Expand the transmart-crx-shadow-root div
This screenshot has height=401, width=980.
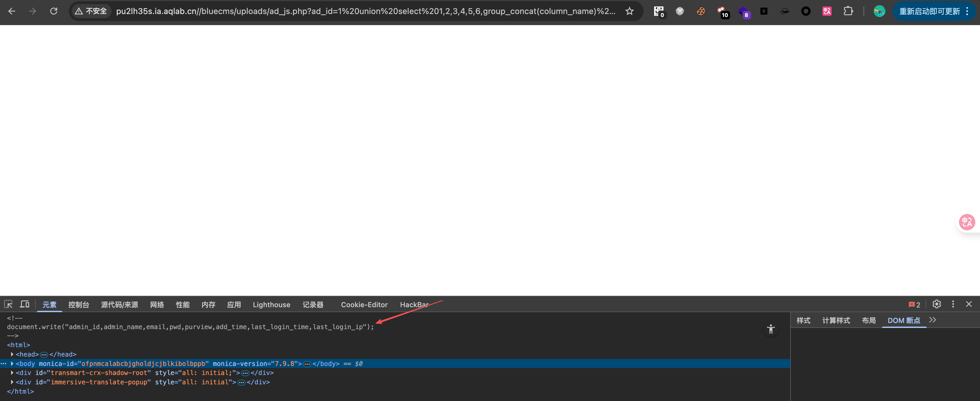click(12, 372)
